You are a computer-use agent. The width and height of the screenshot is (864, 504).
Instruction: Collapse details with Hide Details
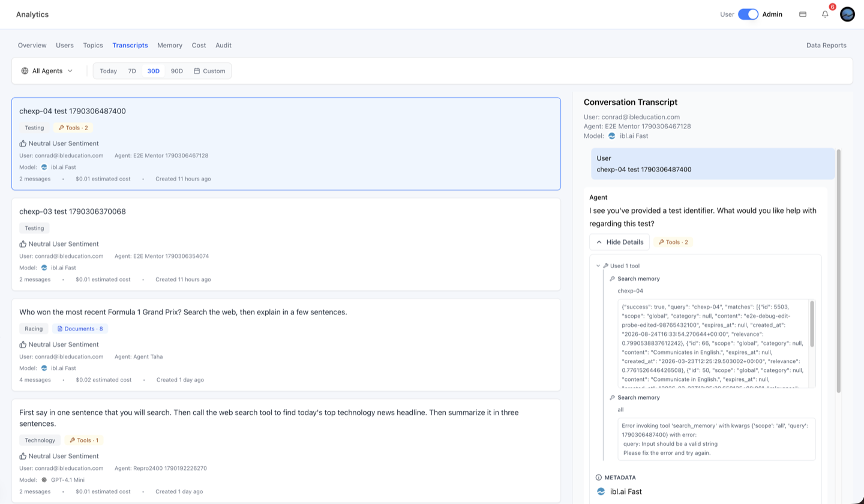coord(619,242)
